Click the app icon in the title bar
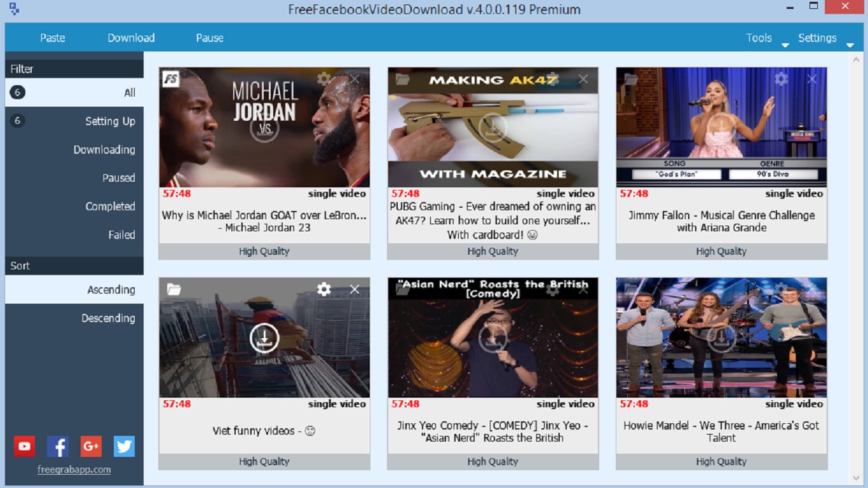Image resolution: width=868 pixels, height=488 pixels. [x=14, y=9]
